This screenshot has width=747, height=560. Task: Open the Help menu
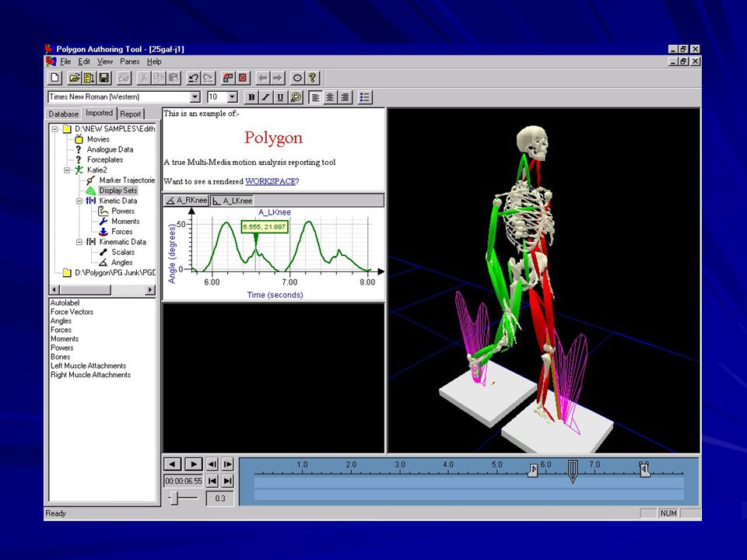coord(154,61)
